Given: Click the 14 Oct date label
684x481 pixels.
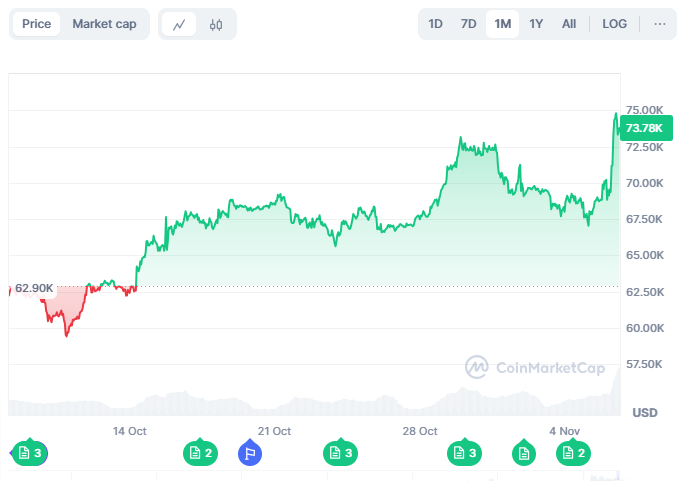Looking at the screenshot, I should (130, 431).
